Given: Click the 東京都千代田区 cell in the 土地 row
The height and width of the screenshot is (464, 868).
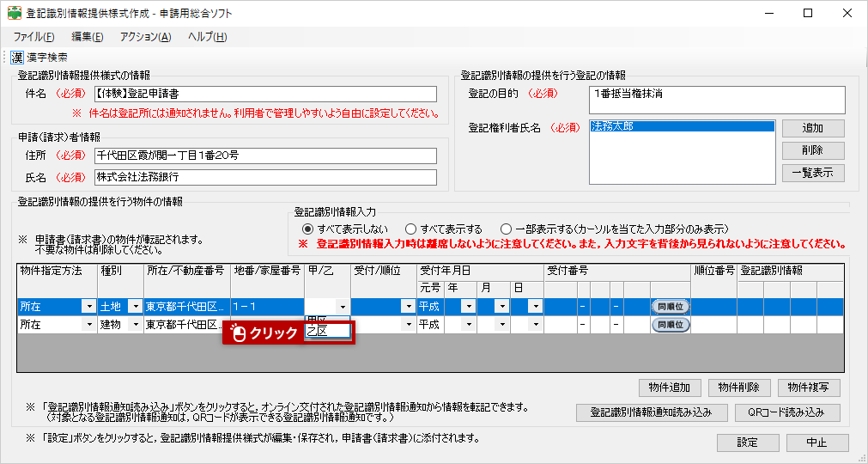Looking at the screenshot, I should [x=186, y=307].
